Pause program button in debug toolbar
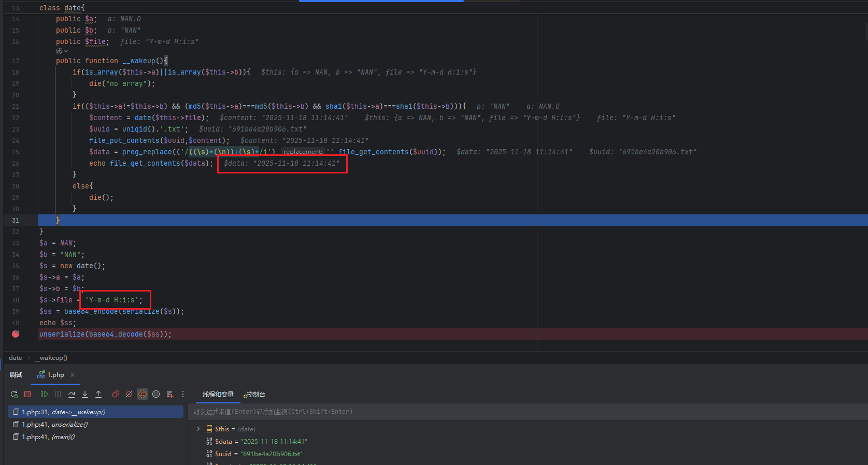 (58, 395)
